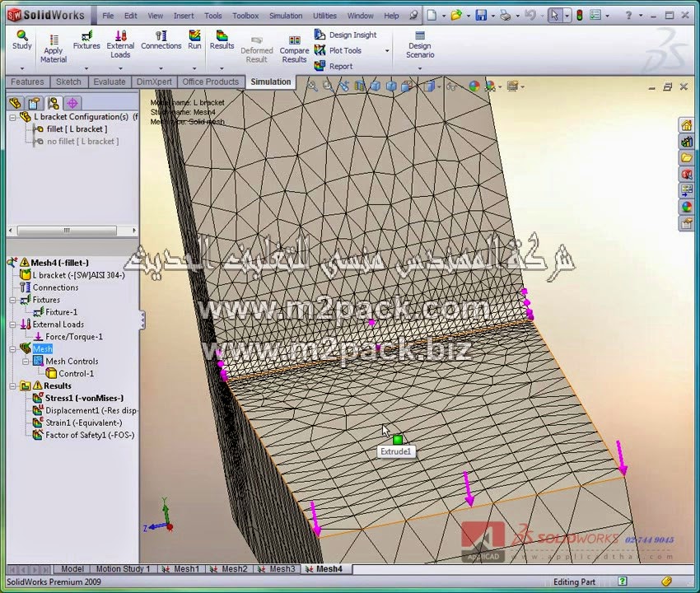Click the Editing Part status text
The height and width of the screenshot is (593, 700).
coord(574,581)
